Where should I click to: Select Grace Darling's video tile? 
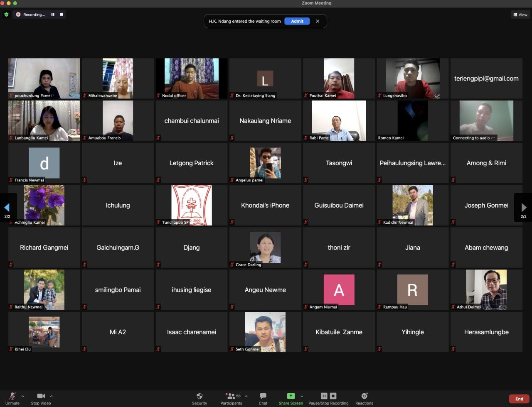point(265,248)
